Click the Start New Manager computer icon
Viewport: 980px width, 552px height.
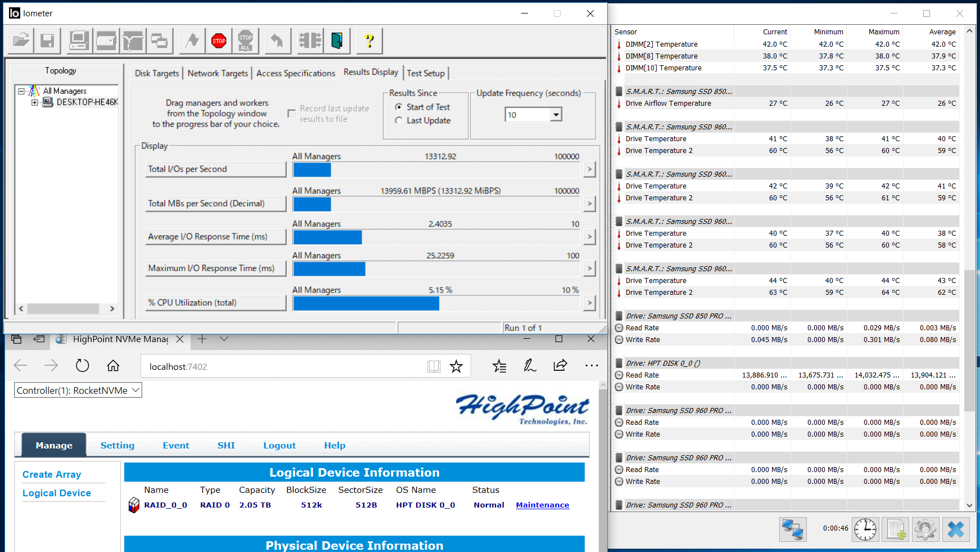pos(79,41)
